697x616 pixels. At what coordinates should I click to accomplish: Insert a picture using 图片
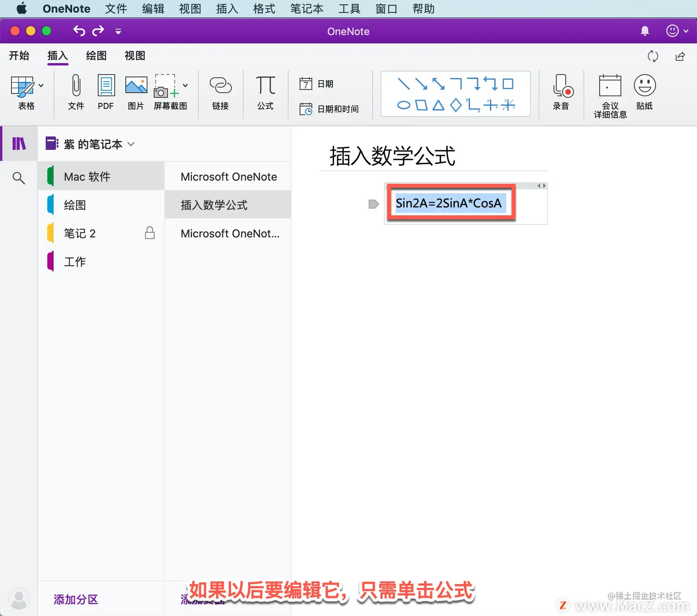tap(136, 92)
